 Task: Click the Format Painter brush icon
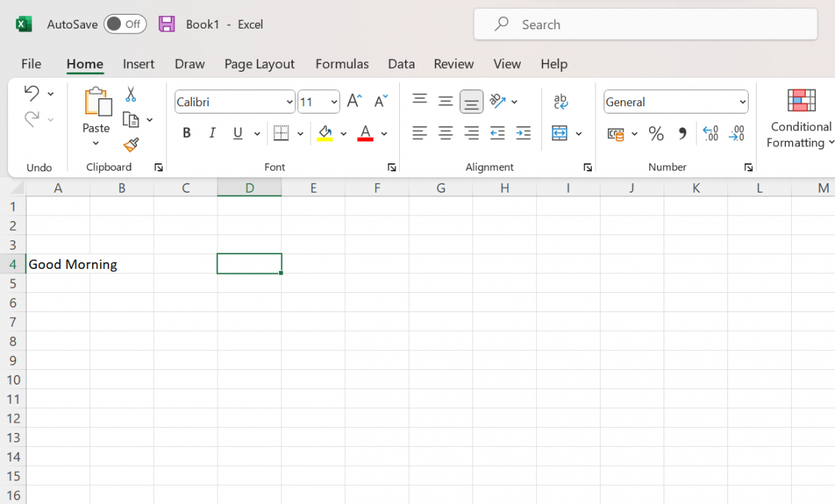[131, 145]
